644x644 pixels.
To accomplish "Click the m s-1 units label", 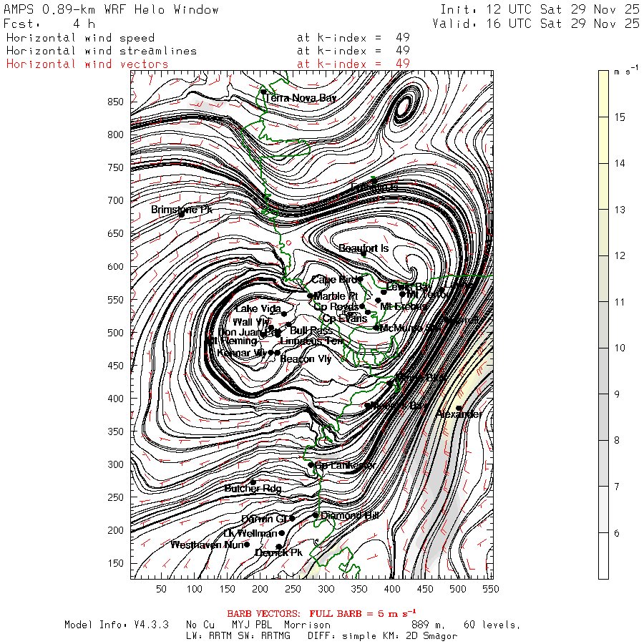I will point(626,70).
